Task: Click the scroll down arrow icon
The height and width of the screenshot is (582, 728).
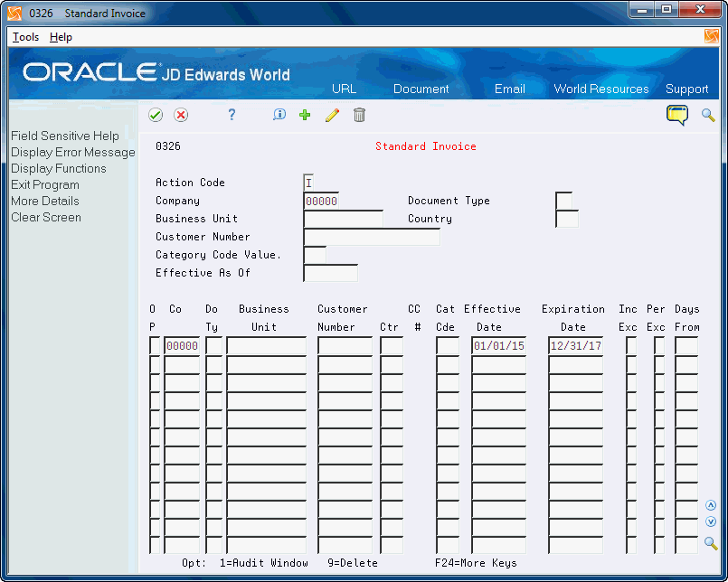Action: click(711, 521)
